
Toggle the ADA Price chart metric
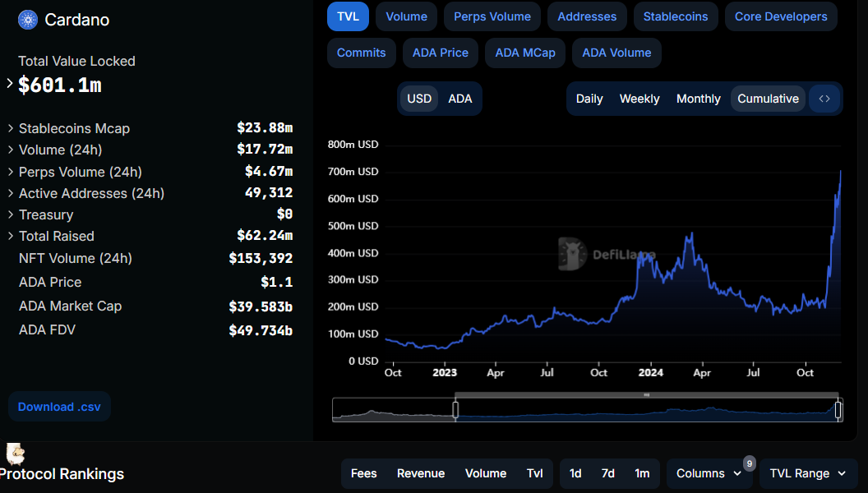coord(440,53)
